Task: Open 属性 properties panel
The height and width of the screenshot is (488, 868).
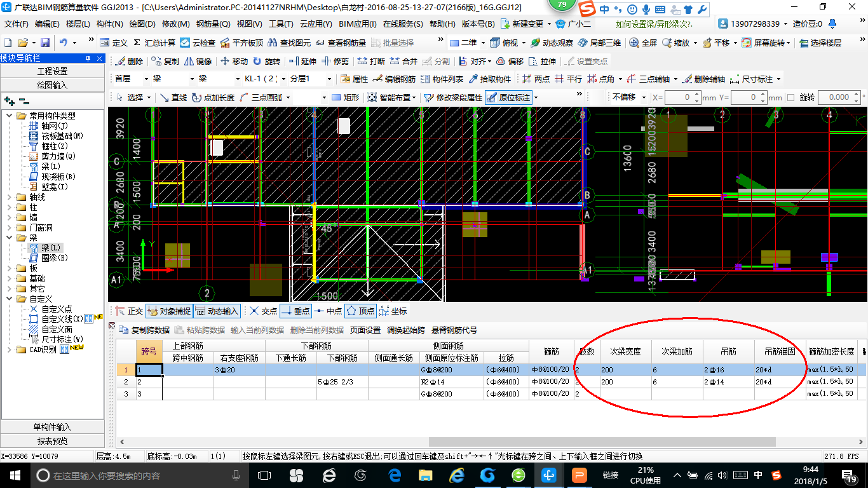Action: coord(355,79)
